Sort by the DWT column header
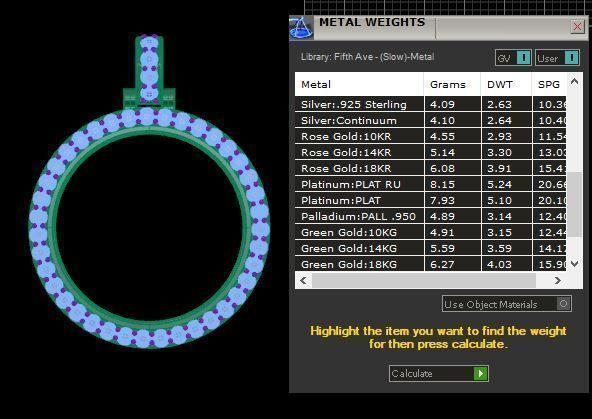 coord(506,84)
